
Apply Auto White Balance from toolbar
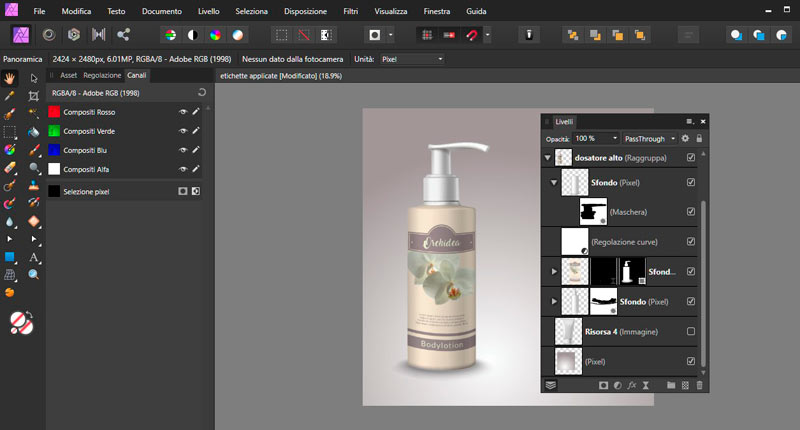(x=238, y=35)
